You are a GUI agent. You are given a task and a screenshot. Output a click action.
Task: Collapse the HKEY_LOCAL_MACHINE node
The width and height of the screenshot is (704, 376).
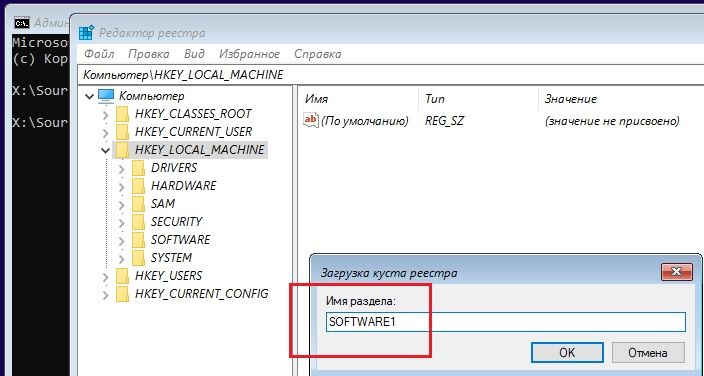(x=106, y=150)
